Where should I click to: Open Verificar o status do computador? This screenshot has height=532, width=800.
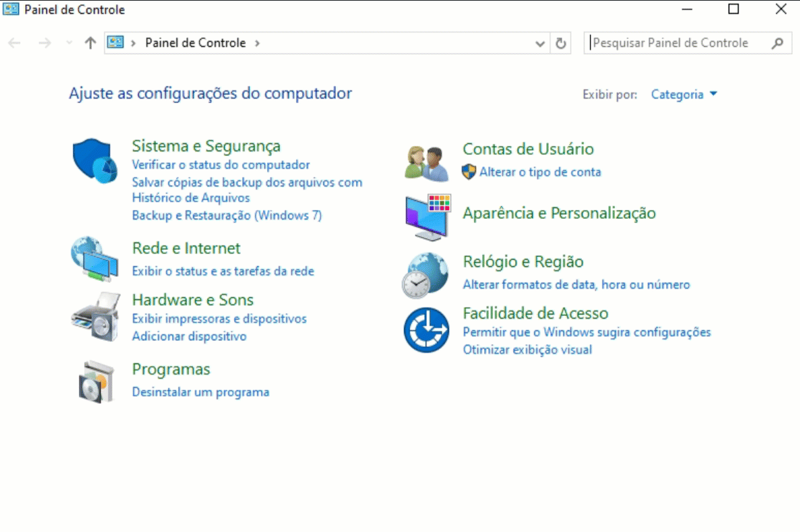[x=221, y=165]
